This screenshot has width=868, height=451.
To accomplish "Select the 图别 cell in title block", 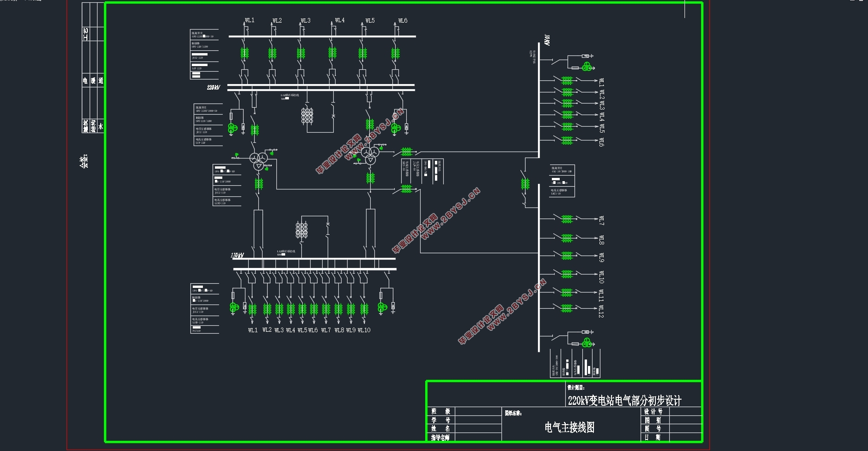I will [x=653, y=420].
